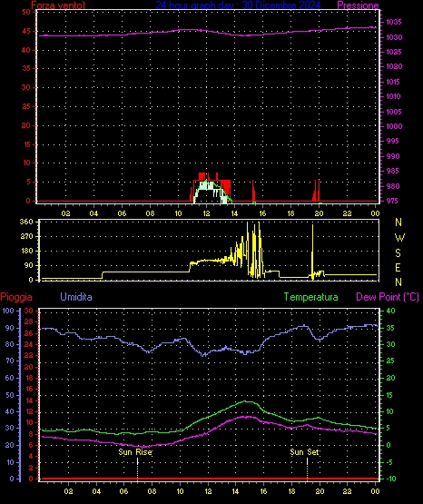Screen dimensions: 423x504
Task: Click the green 40 on temperature axis
Action: [x=390, y=311]
